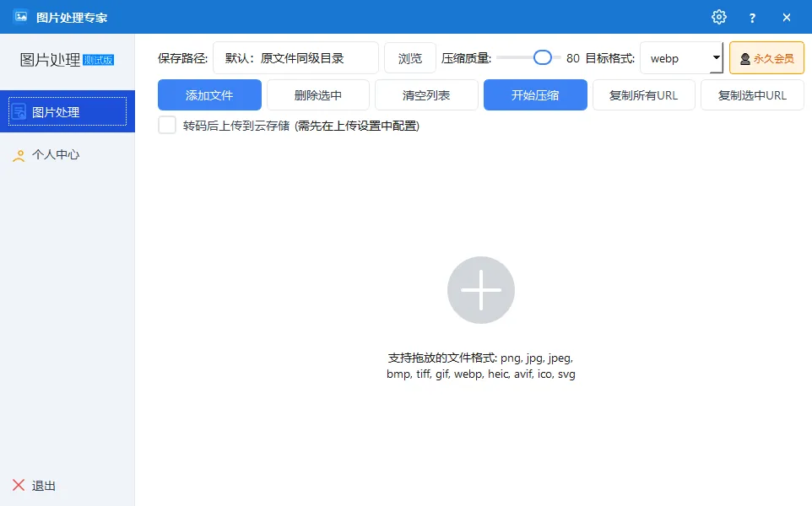The image size is (812, 506).
Task: Click 浏览 to browse save path
Action: point(410,58)
